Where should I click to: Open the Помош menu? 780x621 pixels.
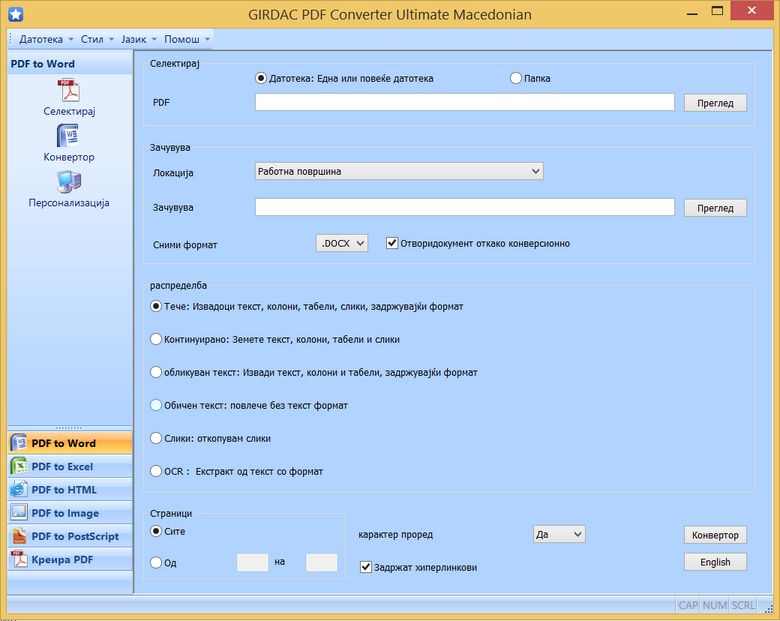click(187, 39)
